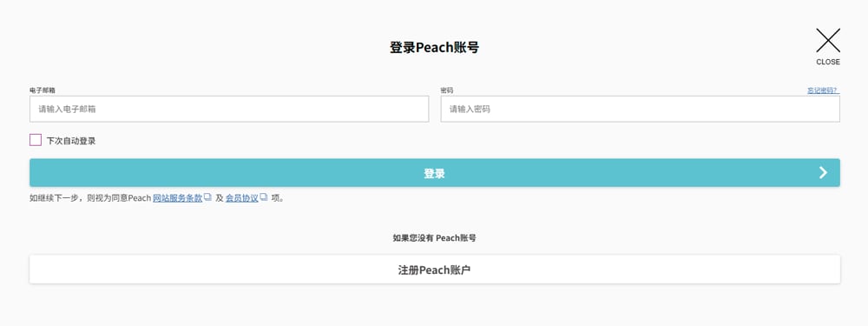Click the 注册Peach账户 register button
This screenshot has width=868, height=326.
click(435, 269)
